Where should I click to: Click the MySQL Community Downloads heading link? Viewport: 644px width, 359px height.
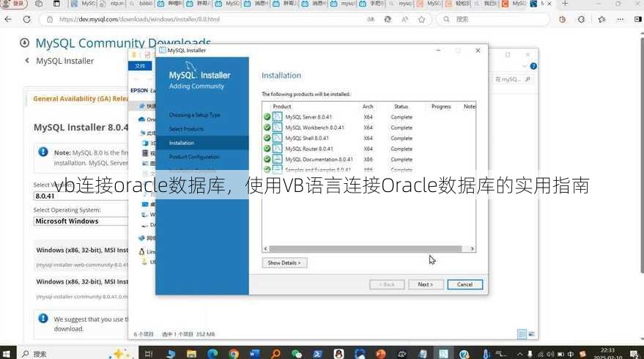point(123,43)
